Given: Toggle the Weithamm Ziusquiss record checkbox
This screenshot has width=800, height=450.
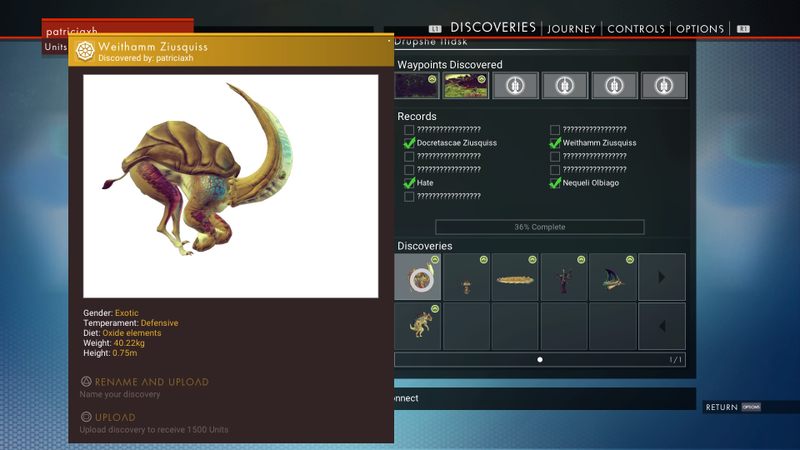Looking at the screenshot, I should point(555,143).
